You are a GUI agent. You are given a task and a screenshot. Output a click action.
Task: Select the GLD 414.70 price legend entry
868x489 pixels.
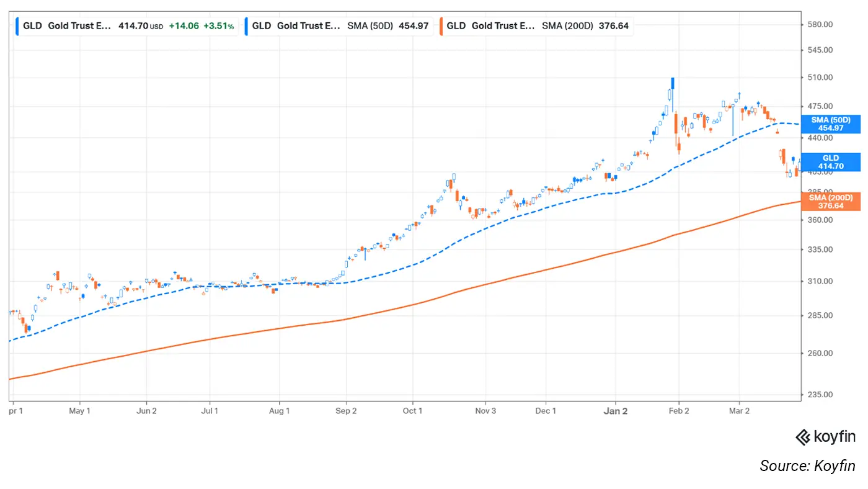[128, 26]
